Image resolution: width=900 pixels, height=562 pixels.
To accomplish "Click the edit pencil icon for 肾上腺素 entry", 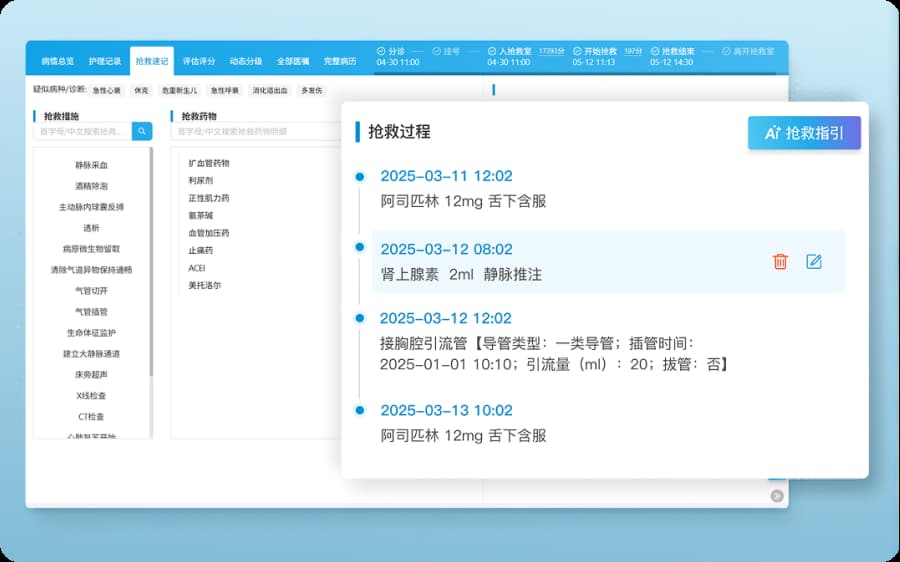I will (814, 262).
